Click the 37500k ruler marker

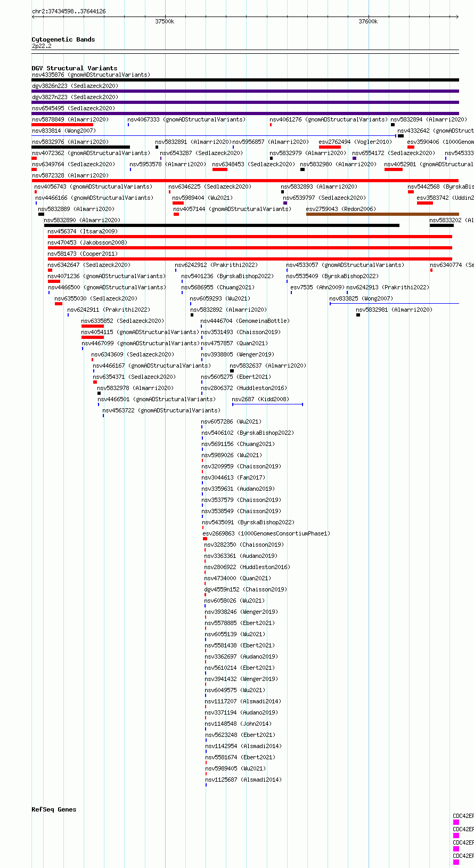[165, 21]
